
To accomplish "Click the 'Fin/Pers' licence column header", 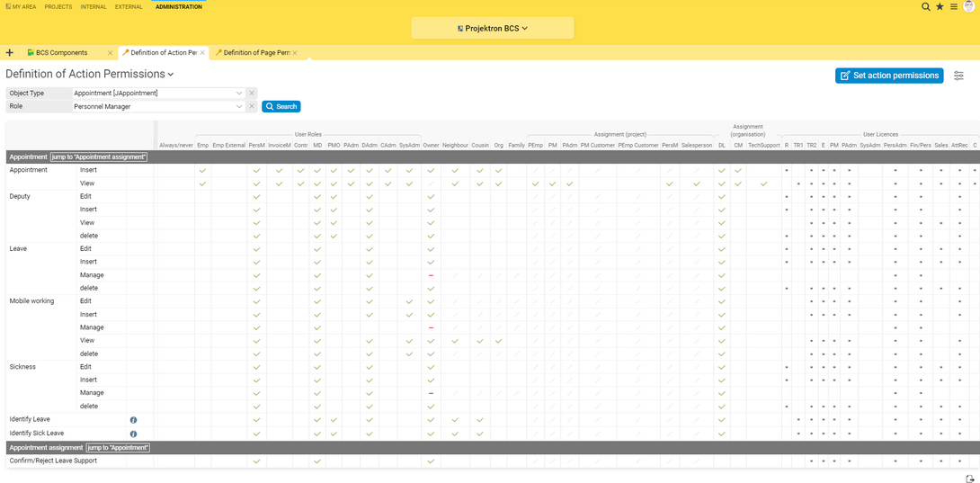I will [920, 145].
